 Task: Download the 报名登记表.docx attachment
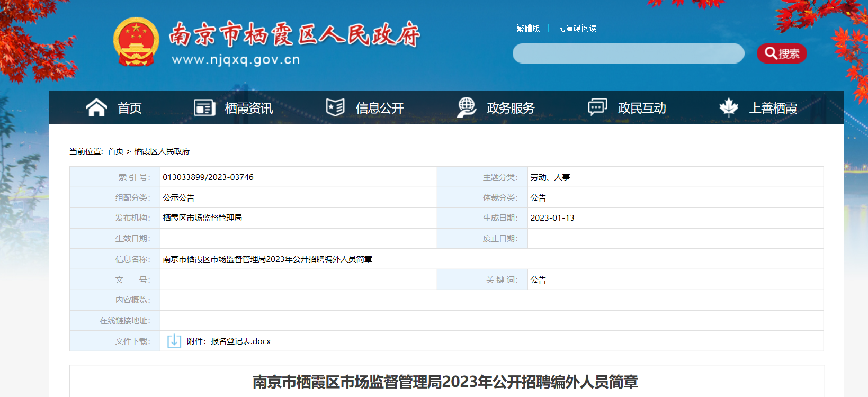pyautogui.click(x=240, y=341)
